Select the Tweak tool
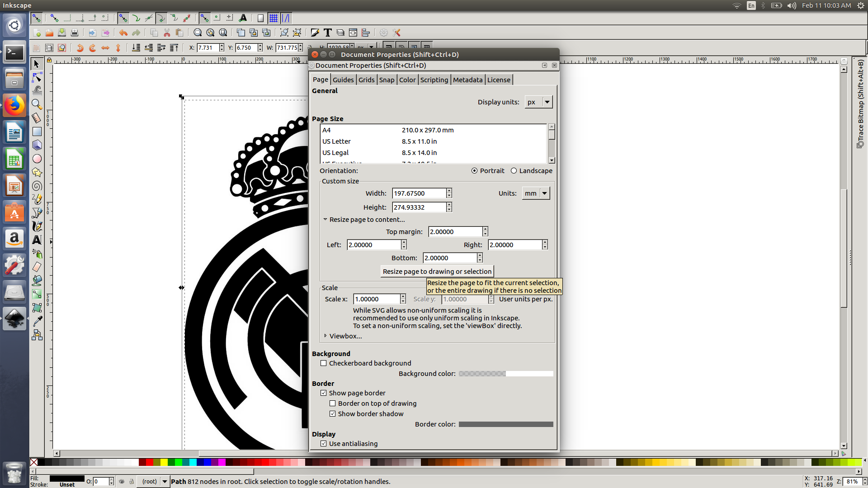868x488 pixels. 37,90
